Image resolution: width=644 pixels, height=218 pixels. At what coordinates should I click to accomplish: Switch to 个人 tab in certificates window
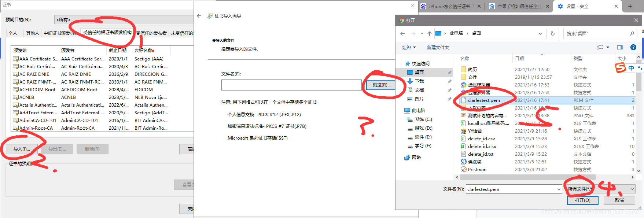[13, 33]
